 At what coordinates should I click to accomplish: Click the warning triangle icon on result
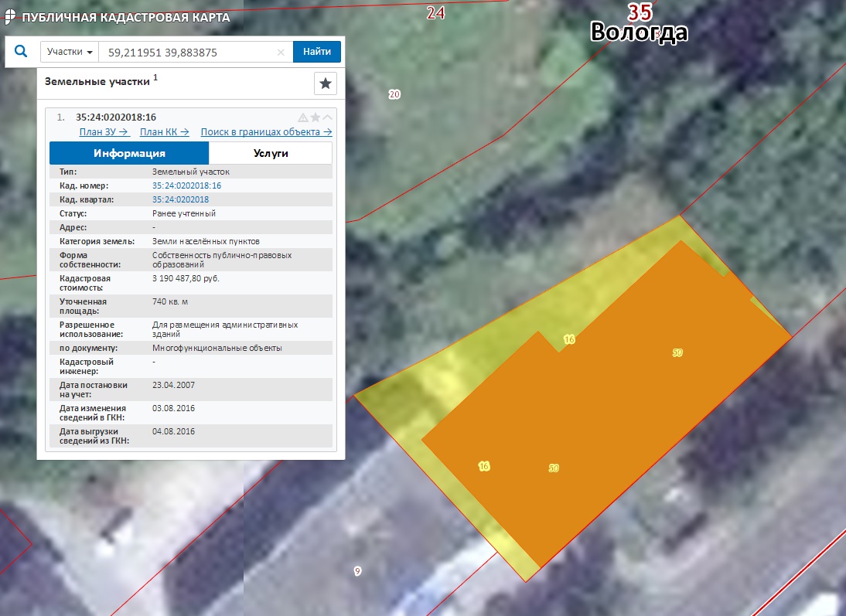303,117
